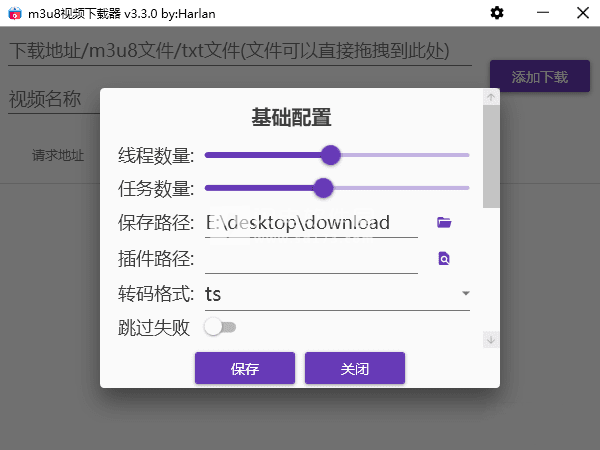This screenshot has width=600, height=450.
Task: Click the 线程数量 slider handle
Action: pos(331,155)
